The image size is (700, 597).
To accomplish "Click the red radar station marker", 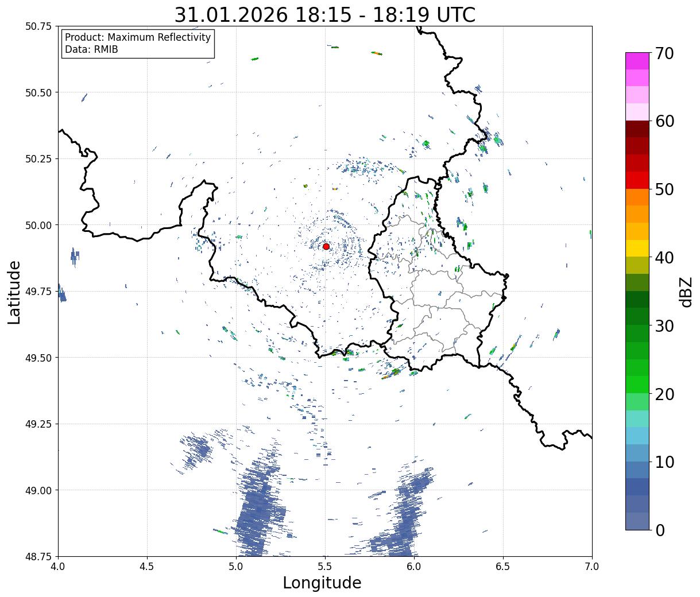I will pos(326,246).
